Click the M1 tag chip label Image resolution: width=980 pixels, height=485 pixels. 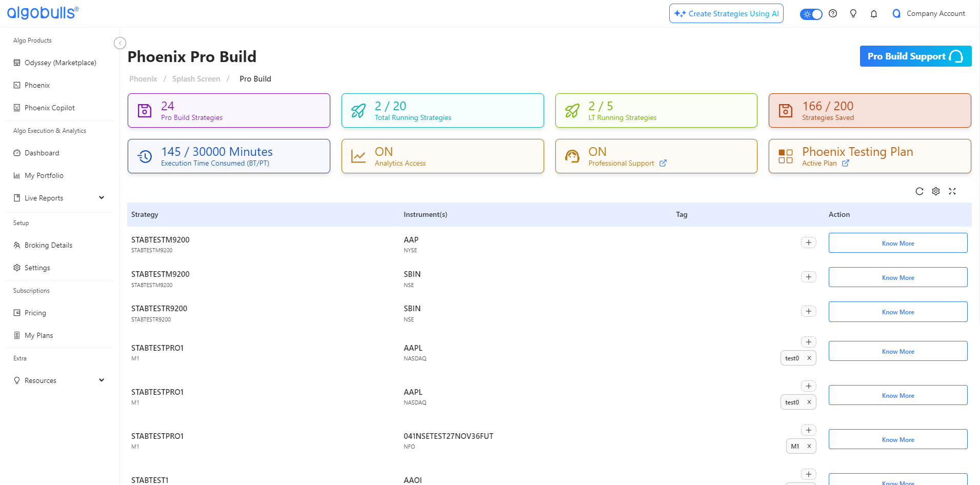pos(795,447)
